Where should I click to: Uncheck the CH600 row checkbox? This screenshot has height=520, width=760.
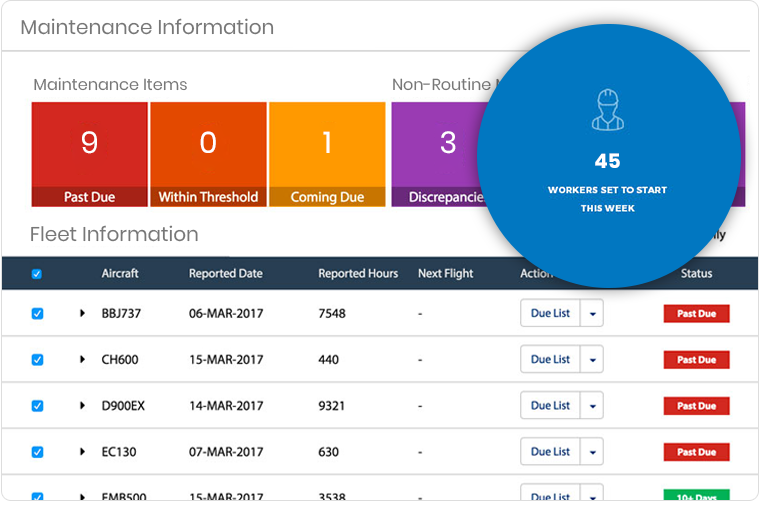(37, 360)
